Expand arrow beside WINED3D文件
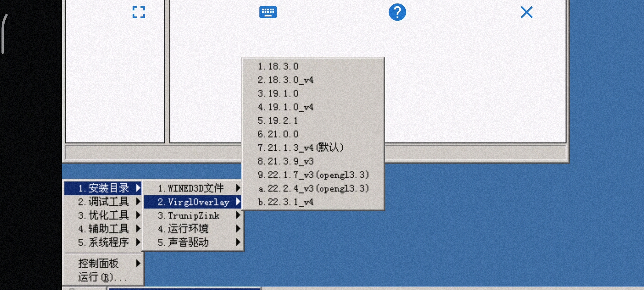The width and height of the screenshot is (644, 290). click(x=238, y=188)
